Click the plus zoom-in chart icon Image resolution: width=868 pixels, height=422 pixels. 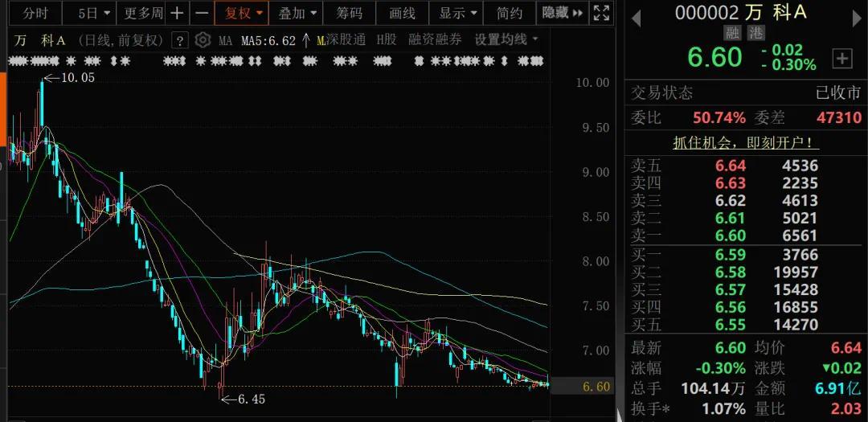[x=177, y=14]
